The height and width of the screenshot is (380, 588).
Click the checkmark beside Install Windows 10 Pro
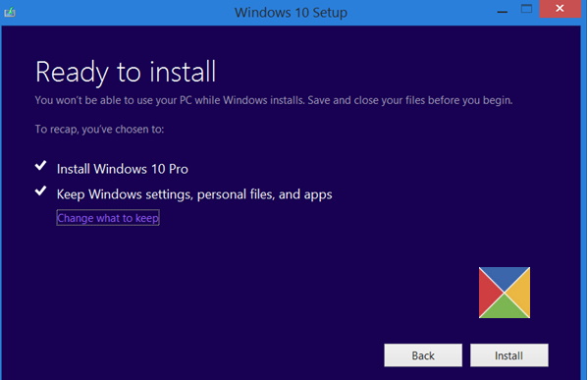[41, 165]
